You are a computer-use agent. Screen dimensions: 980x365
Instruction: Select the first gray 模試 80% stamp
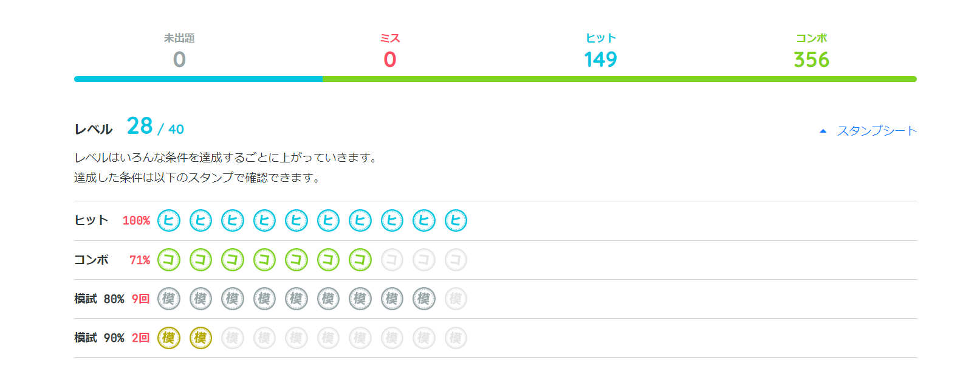pos(170,299)
